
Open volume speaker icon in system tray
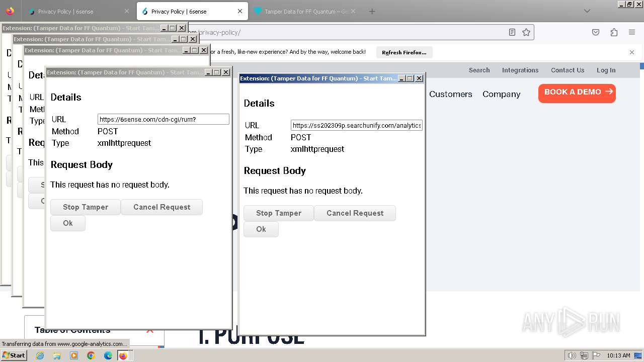click(x=572, y=355)
